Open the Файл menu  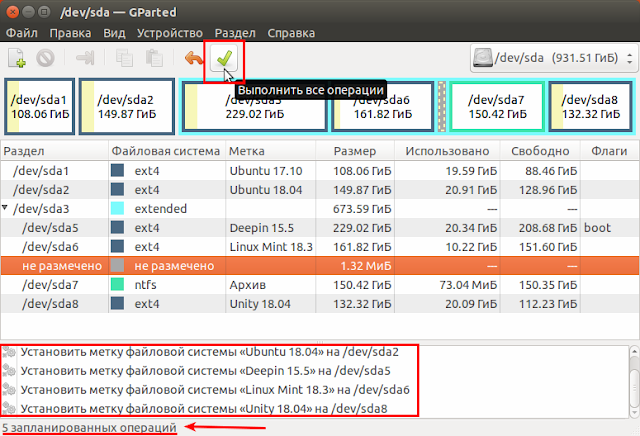[22, 33]
